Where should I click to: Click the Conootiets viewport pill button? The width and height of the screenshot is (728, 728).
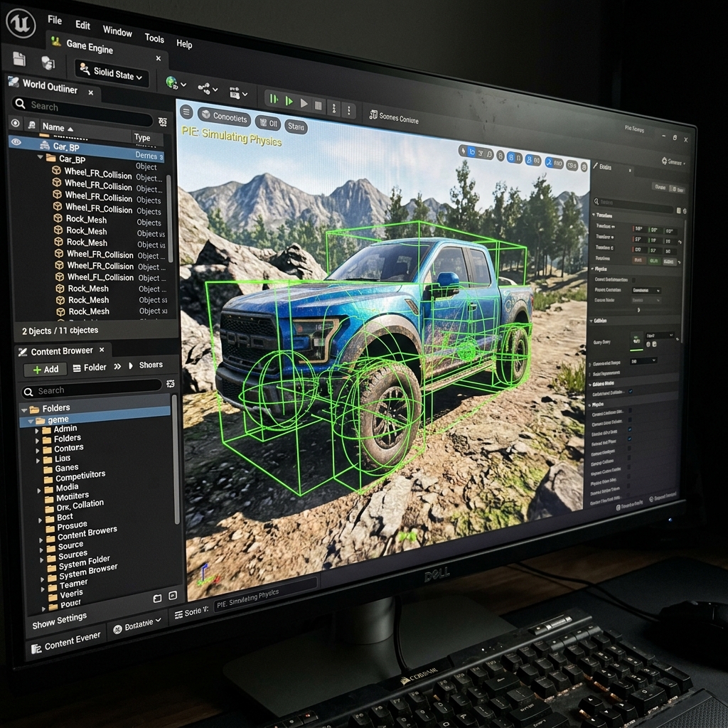[224, 117]
